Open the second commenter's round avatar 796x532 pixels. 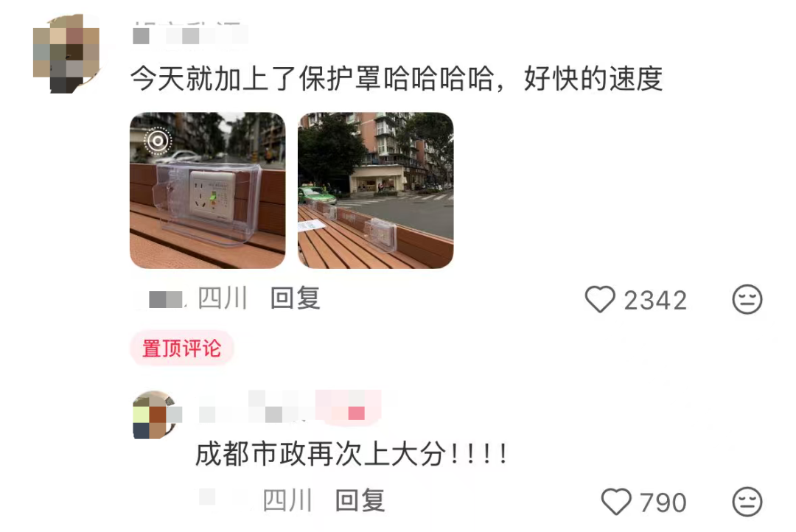156,415
